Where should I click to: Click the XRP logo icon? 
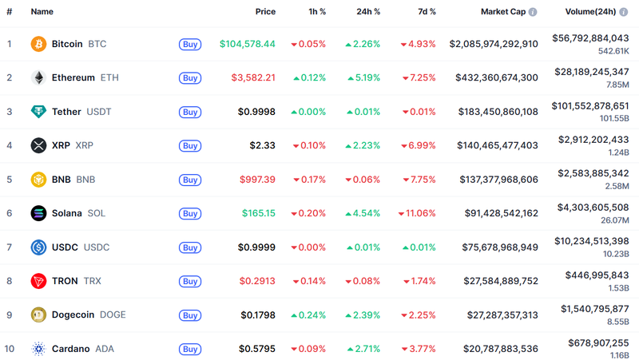pyautogui.click(x=38, y=145)
